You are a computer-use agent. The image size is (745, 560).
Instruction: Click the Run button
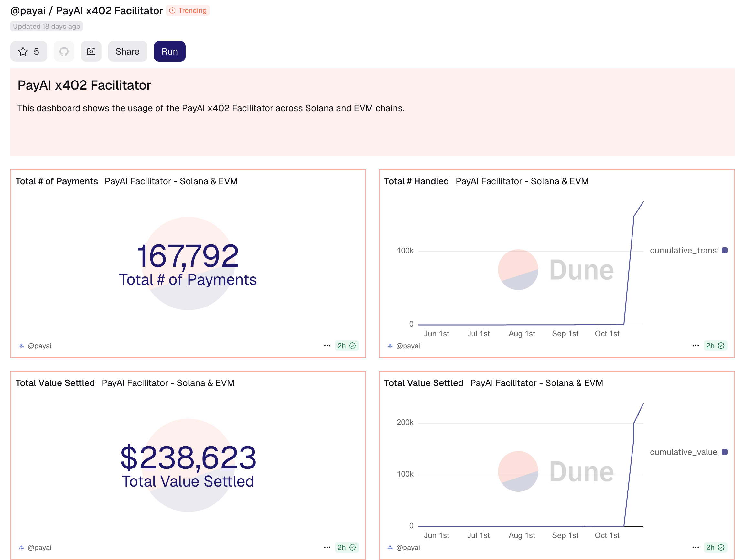(169, 51)
